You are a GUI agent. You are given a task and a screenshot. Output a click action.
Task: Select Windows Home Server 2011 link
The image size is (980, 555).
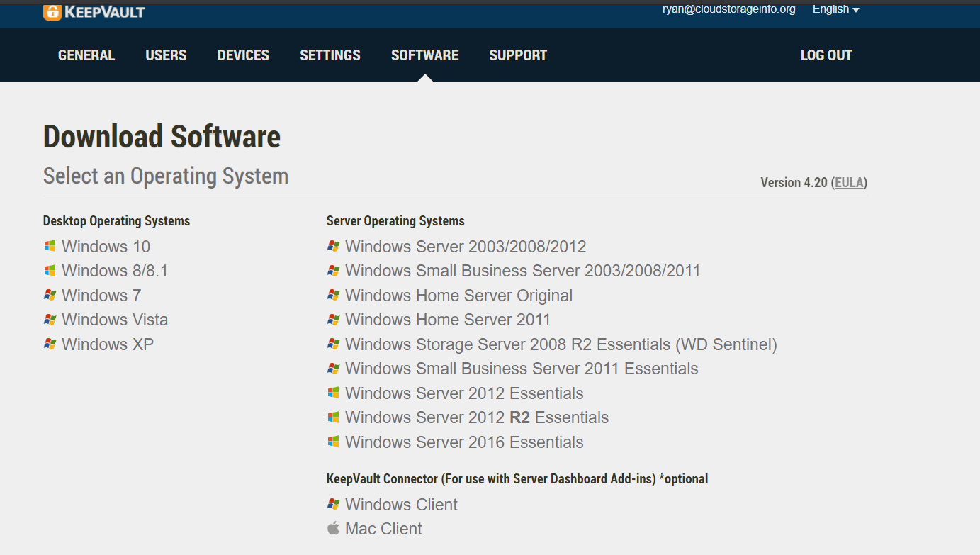pyautogui.click(x=448, y=320)
